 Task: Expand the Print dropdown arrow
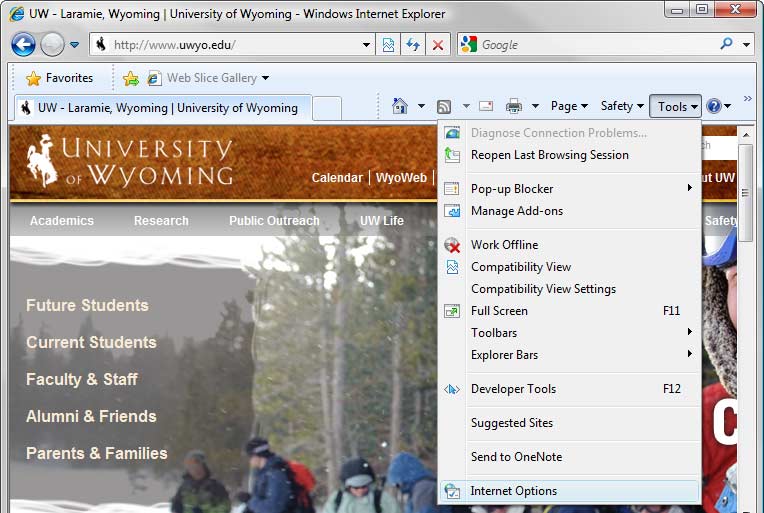[535, 106]
